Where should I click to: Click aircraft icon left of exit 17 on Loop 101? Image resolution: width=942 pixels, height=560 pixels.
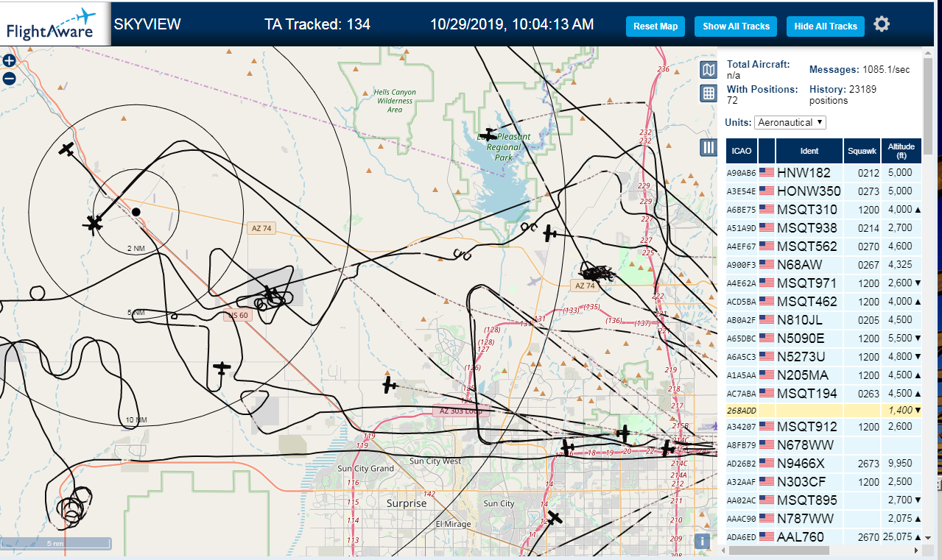pos(567,446)
